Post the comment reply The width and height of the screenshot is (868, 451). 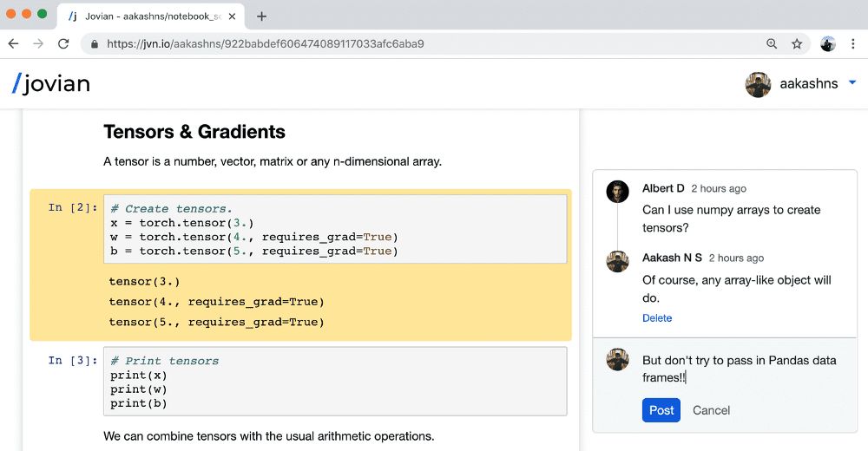coord(661,410)
